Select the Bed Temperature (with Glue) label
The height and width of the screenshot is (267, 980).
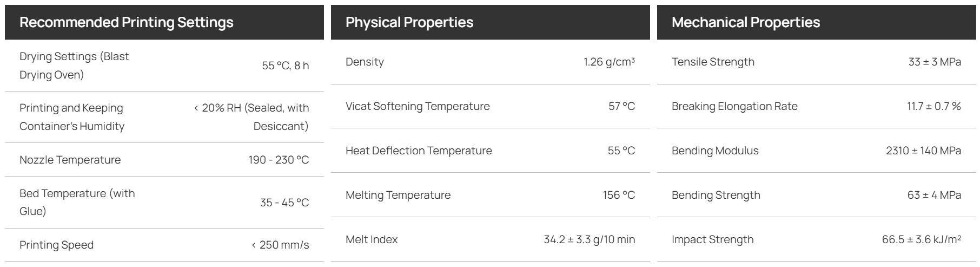(77, 202)
